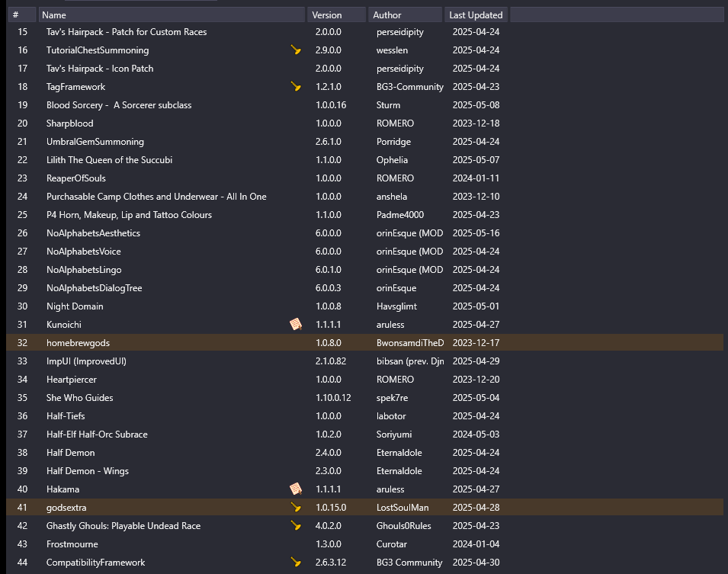This screenshot has height=574, width=728.
Task: Click the wrench icon on TutorialChestSummoning row
Action: coord(296,50)
